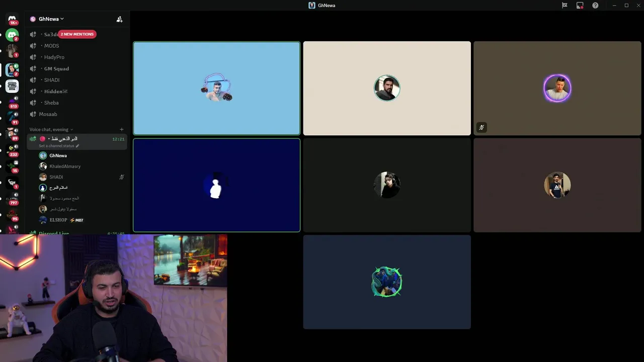
Task: Click the muted microphone icon on SHADI's row
Action: 121,177
